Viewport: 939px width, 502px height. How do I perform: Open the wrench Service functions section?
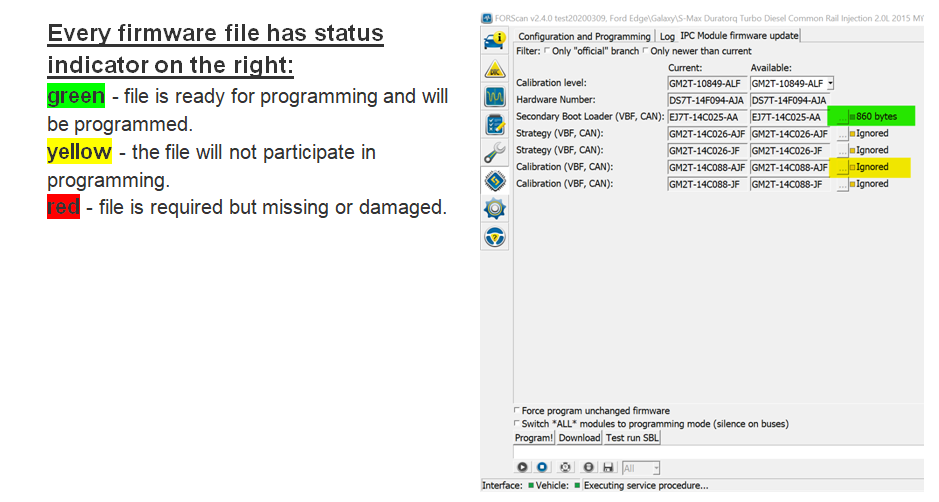pyautogui.click(x=495, y=153)
